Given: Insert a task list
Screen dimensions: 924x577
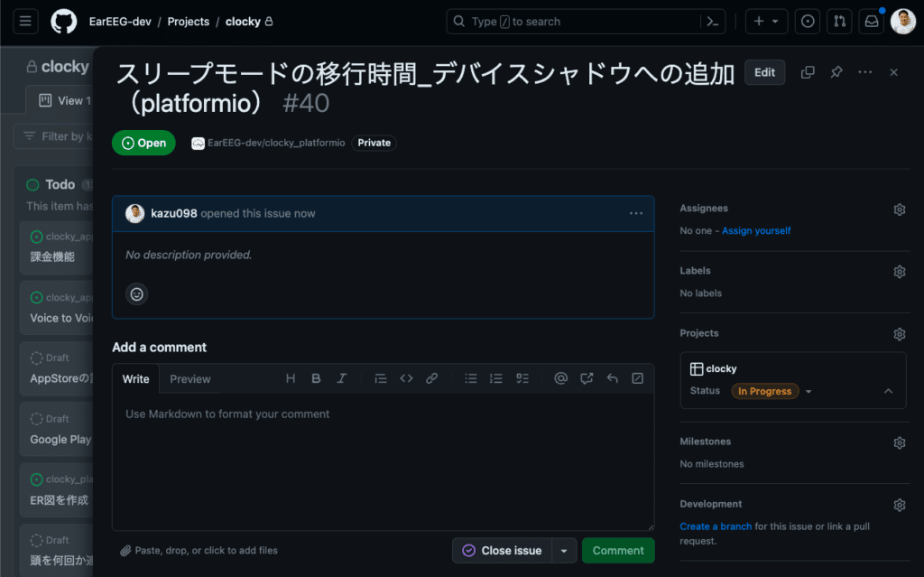Looking at the screenshot, I should click(x=522, y=378).
